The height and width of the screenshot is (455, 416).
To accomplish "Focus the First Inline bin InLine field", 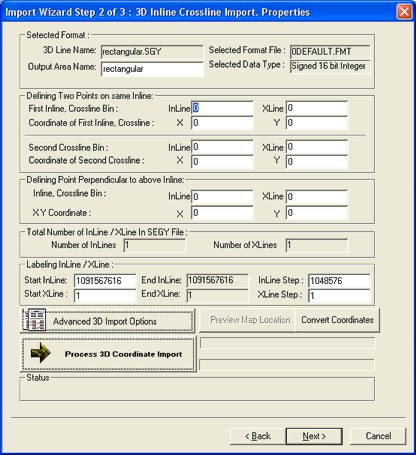I will 222,108.
